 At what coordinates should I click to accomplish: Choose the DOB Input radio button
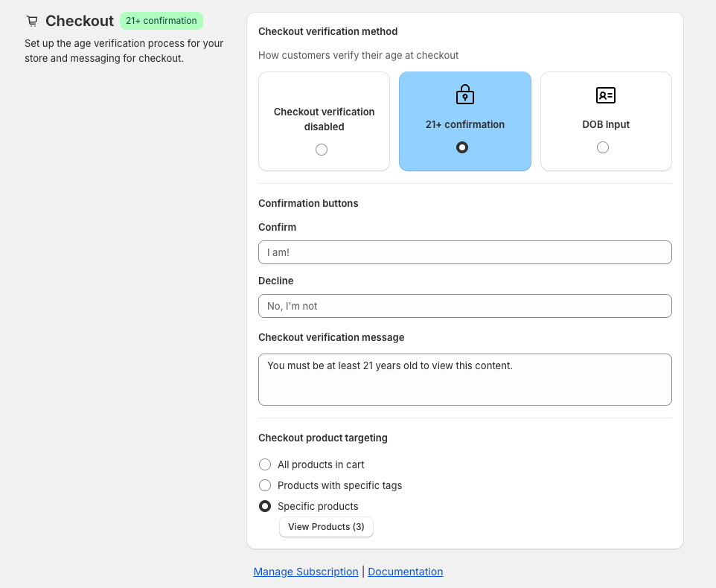point(603,147)
